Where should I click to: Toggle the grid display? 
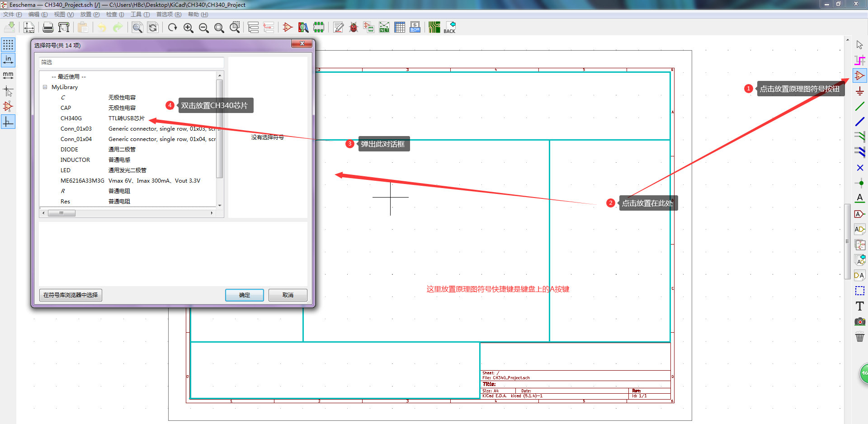tap(8, 44)
